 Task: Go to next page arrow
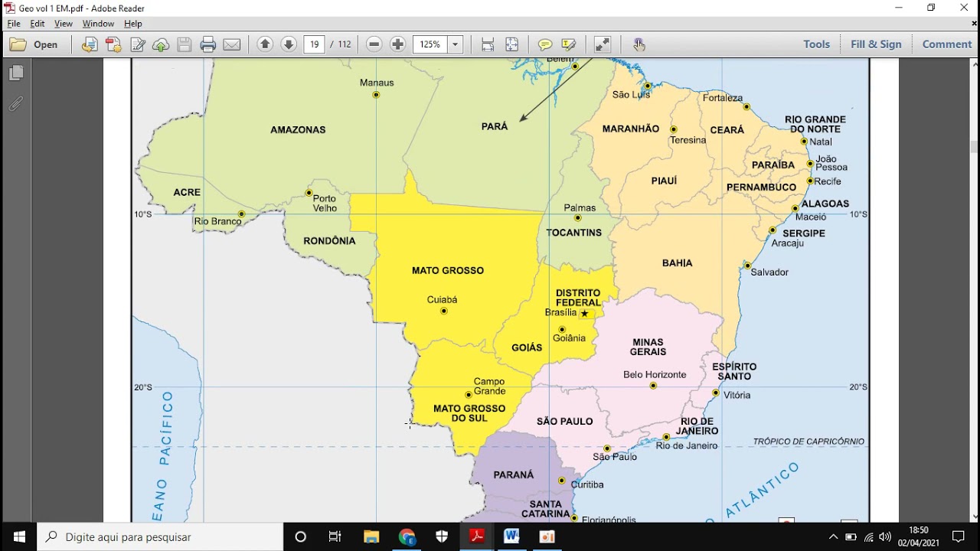tap(289, 44)
